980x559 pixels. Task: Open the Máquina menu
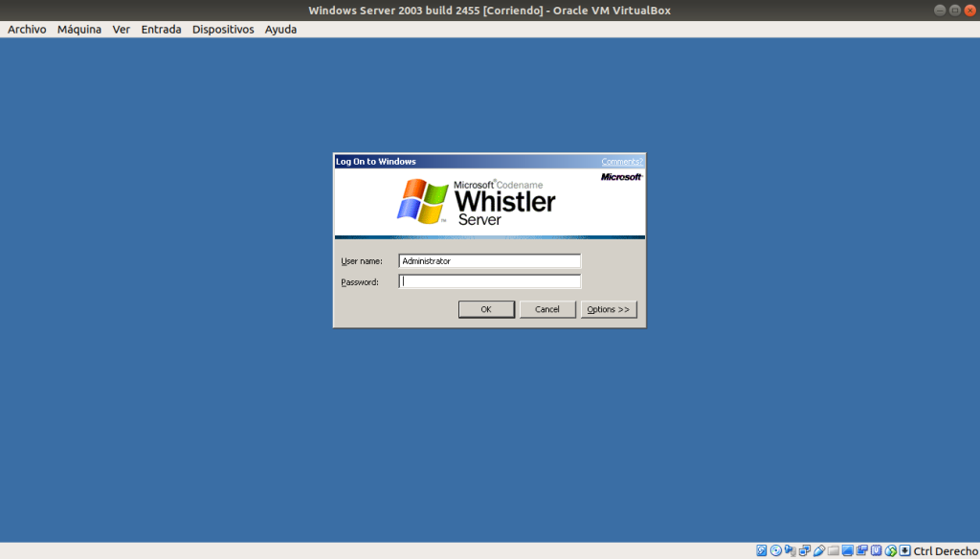click(x=79, y=30)
